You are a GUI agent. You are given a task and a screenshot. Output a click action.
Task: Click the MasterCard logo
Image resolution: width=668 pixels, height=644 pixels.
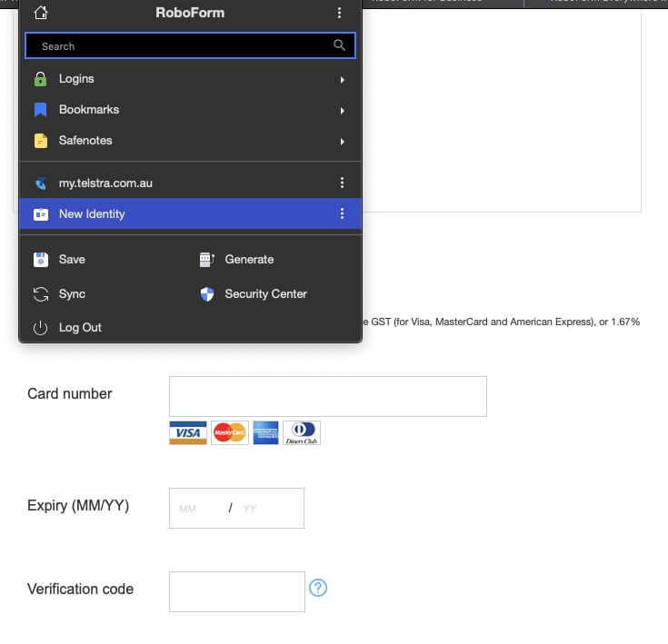(x=230, y=433)
